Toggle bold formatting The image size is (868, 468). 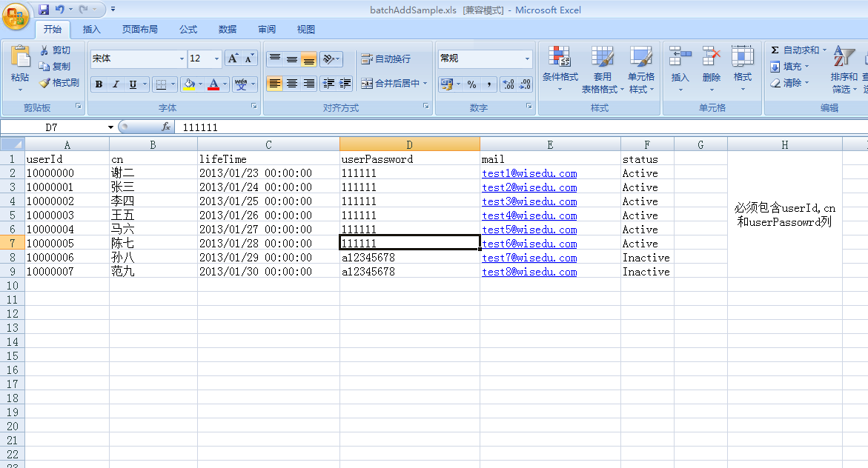[x=99, y=84]
